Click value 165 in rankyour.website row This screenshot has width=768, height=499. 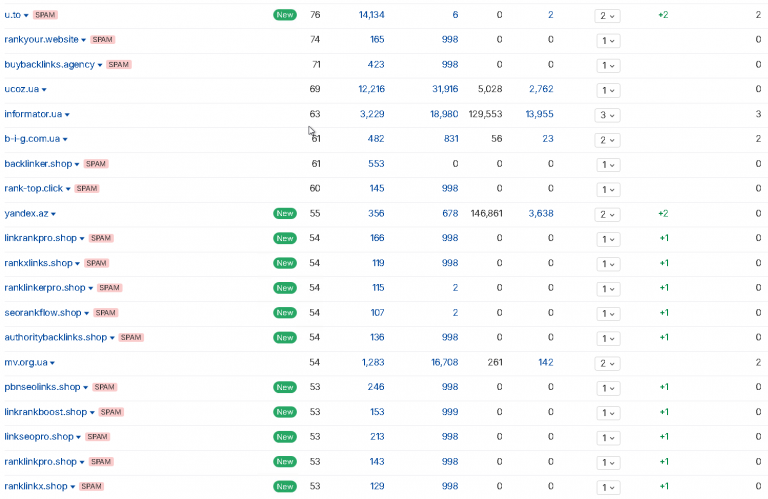[x=377, y=40]
